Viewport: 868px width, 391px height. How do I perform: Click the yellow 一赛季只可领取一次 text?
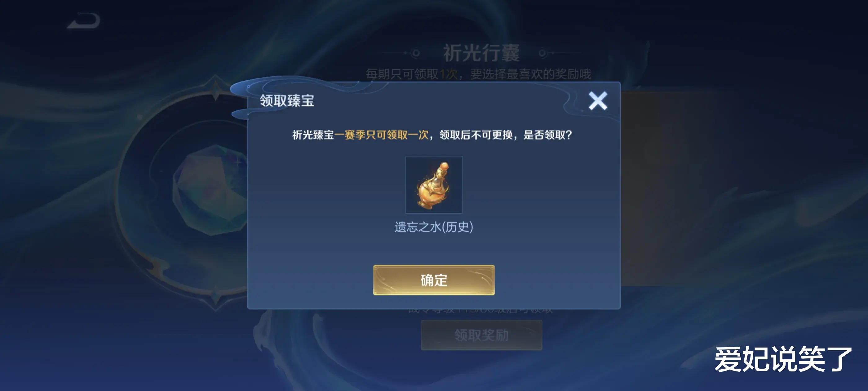click(x=381, y=135)
